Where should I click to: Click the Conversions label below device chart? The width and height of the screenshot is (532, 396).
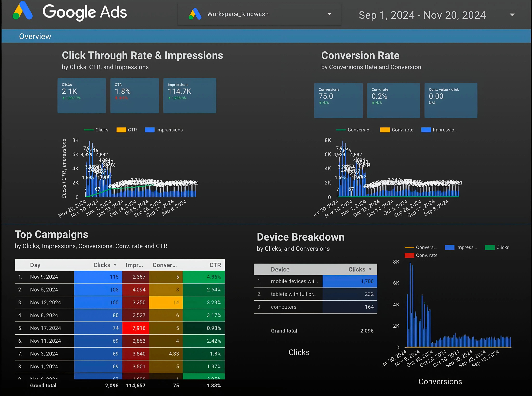[440, 382]
